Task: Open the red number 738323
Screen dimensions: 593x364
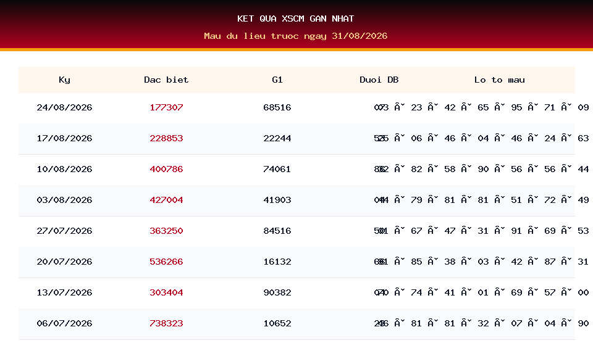Action: (x=166, y=323)
